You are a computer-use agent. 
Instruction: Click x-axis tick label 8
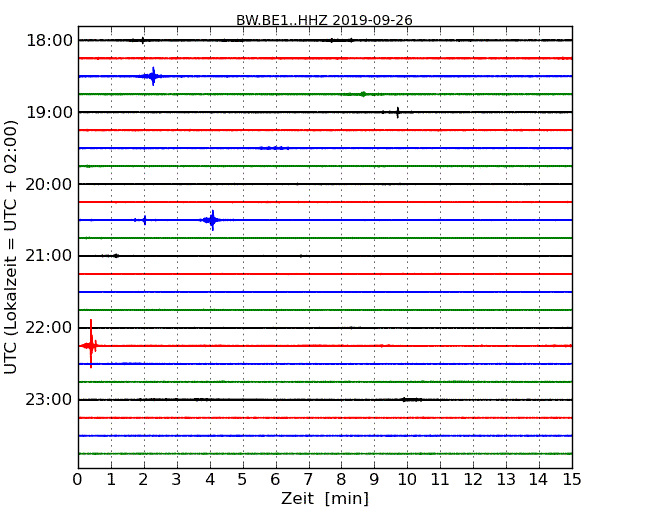(x=341, y=480)
